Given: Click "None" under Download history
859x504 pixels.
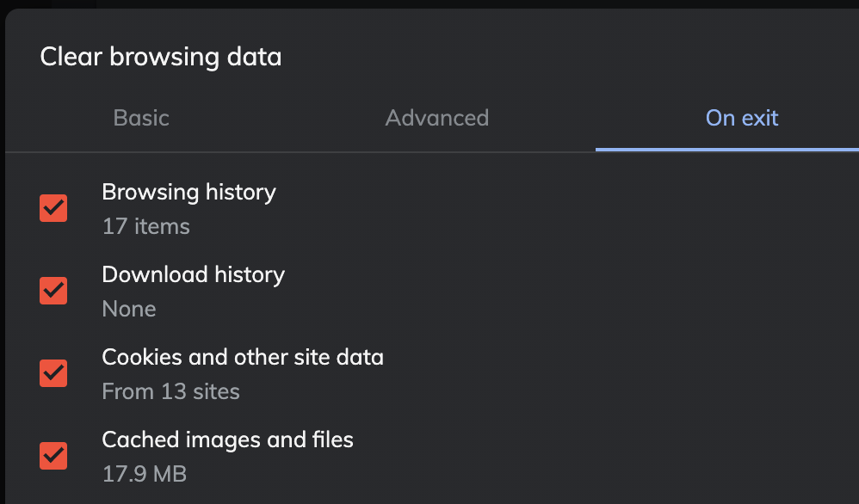Looking at the screenshot, I should (x=129, y=309).
